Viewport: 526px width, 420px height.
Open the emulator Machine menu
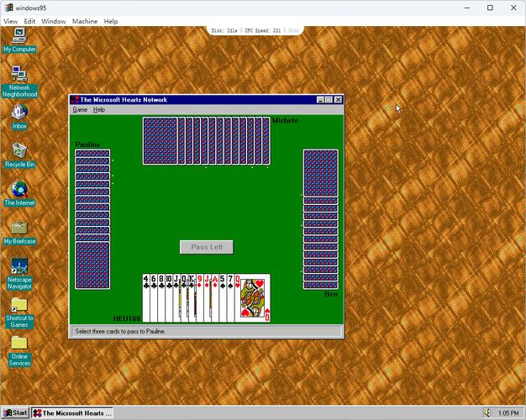coord(85,21)
